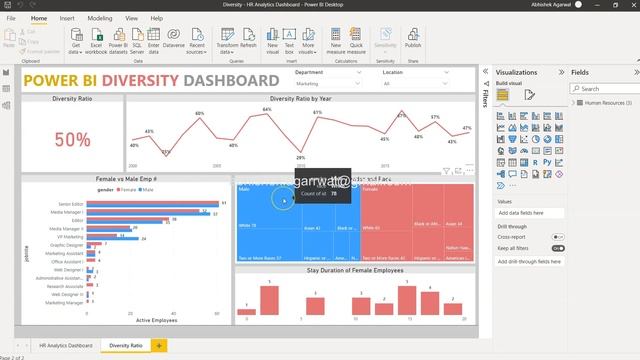Screen dimensions: 640x360
Task: Select the line chart visual
Action: click(x=500, y=128)
